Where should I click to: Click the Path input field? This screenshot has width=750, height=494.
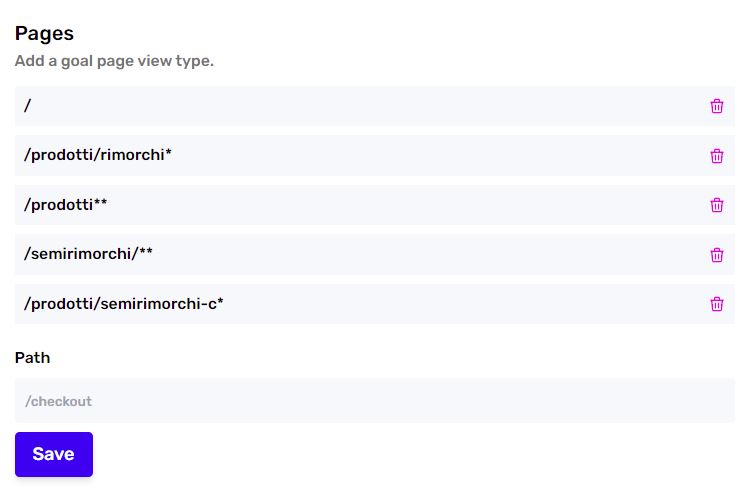[375, 401]
